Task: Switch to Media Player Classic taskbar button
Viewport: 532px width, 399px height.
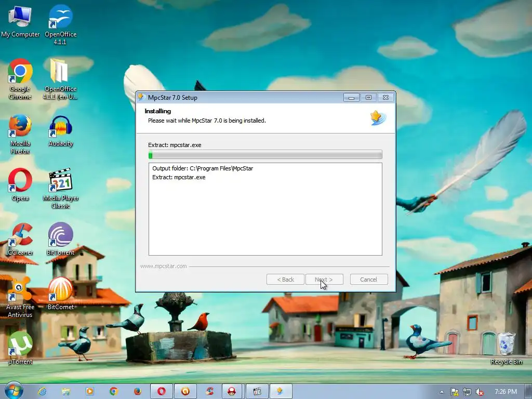Action: coord(257,392)
